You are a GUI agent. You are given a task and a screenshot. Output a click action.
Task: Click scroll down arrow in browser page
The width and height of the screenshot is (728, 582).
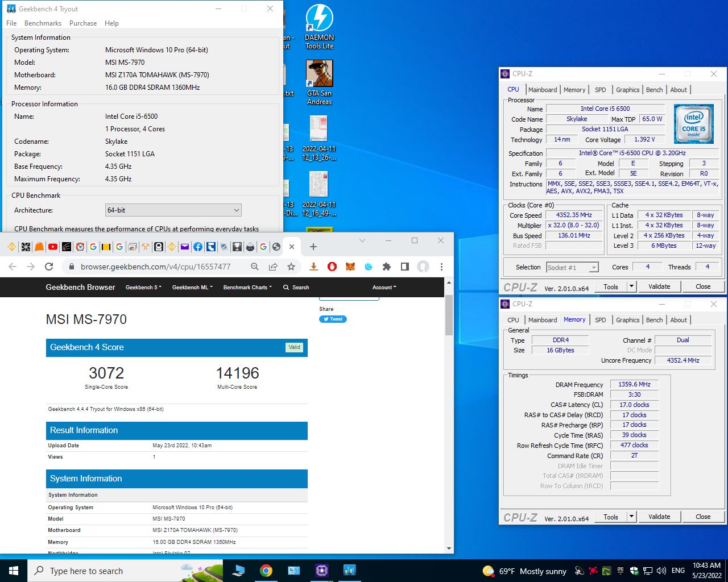(x=449, y=548)
